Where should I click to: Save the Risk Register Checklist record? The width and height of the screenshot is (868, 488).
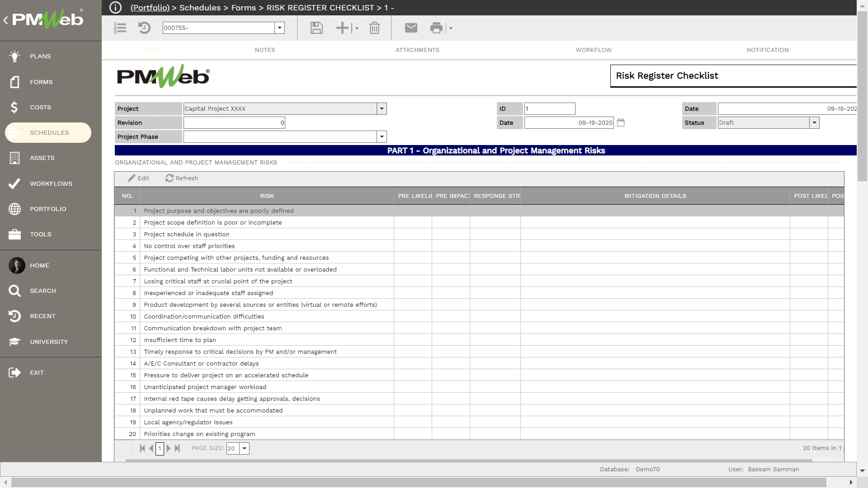[x=316, y=28]
